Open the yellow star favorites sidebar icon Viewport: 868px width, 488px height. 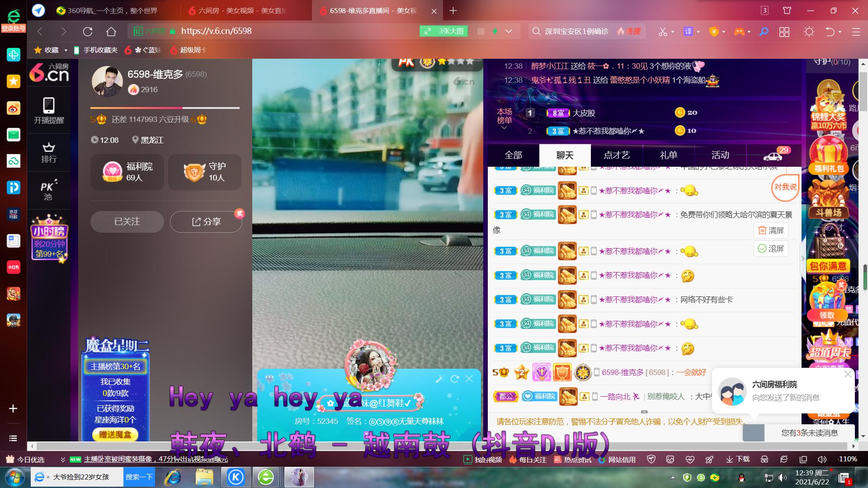pos(14,81)
